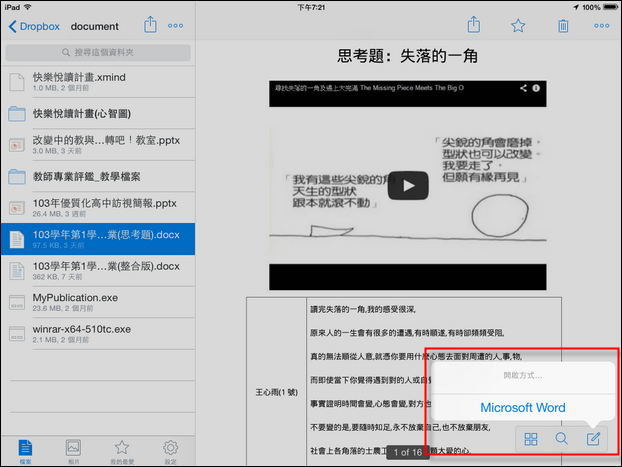Screen dimensions: 622x467
Task: Tap the 1 of 16 page indicator
Action: 408,452
